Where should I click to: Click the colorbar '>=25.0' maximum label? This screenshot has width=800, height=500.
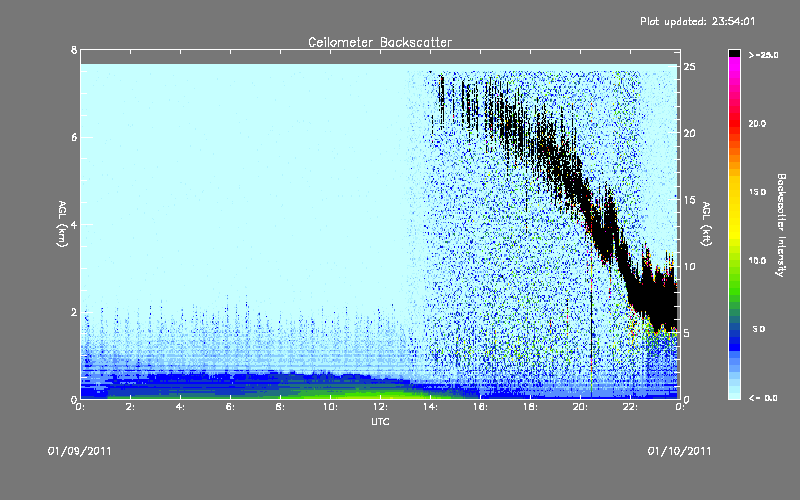click(763, 55)
